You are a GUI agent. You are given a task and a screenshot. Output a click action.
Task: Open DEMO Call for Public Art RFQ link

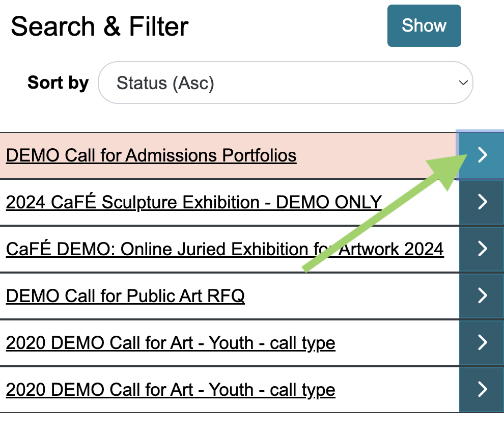pyautogui.click(x=125, y=296)
